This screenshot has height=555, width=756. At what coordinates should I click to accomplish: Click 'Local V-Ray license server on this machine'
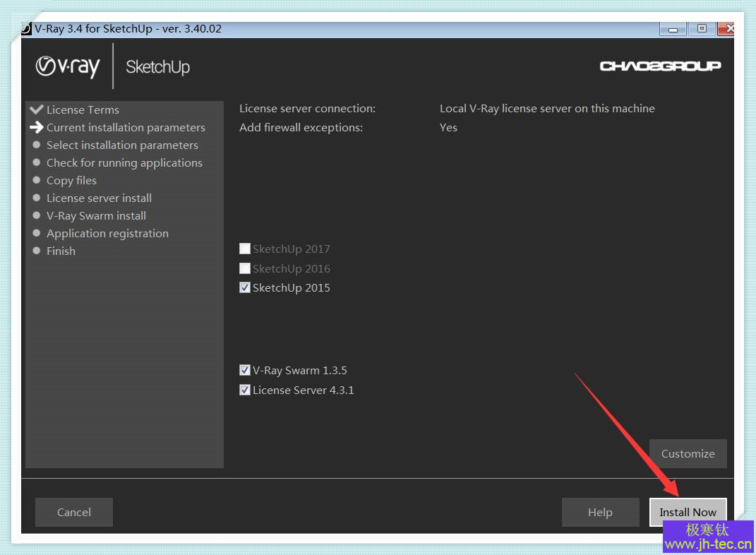pyautogui.click(x=547, y=109)
